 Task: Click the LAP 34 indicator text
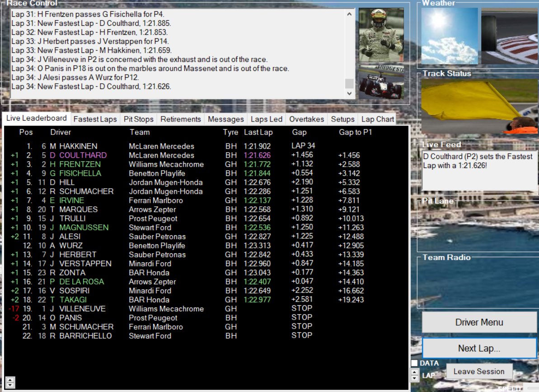[x=303, y=146]
